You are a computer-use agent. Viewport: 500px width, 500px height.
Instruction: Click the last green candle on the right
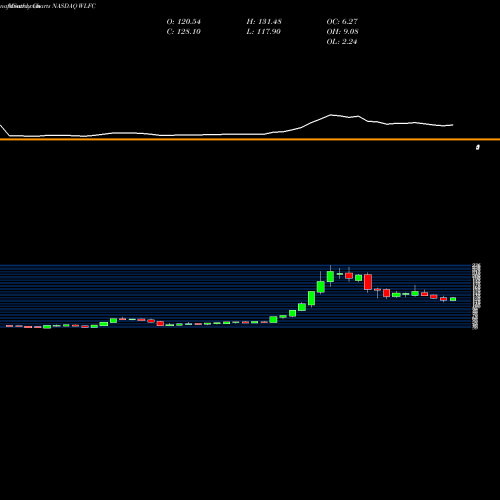click(453, 299)
